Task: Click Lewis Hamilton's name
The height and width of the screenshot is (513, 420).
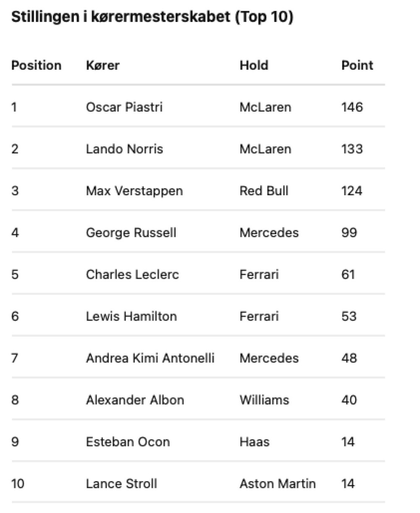Action: click(131, 316)
